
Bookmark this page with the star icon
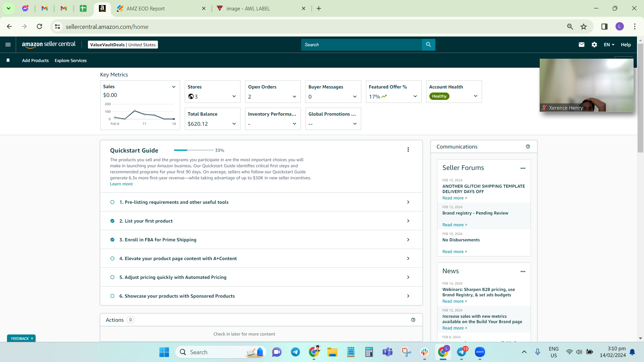click(584, 26)
